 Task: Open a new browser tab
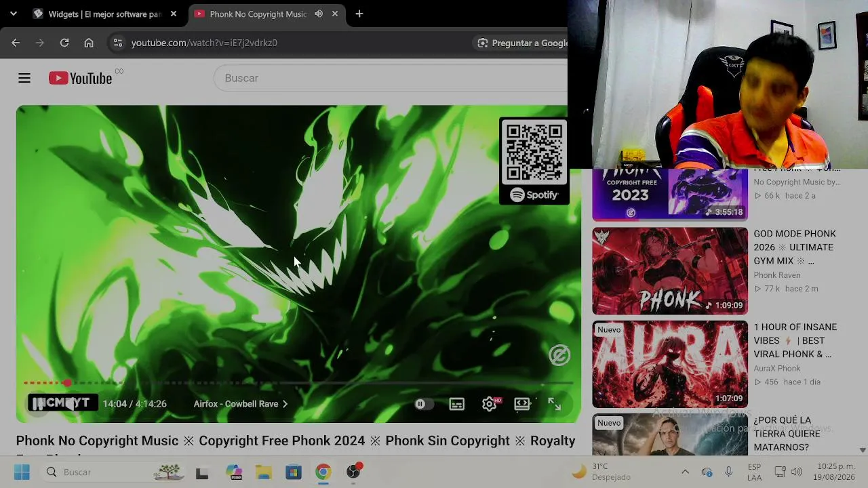click(359, 14)
